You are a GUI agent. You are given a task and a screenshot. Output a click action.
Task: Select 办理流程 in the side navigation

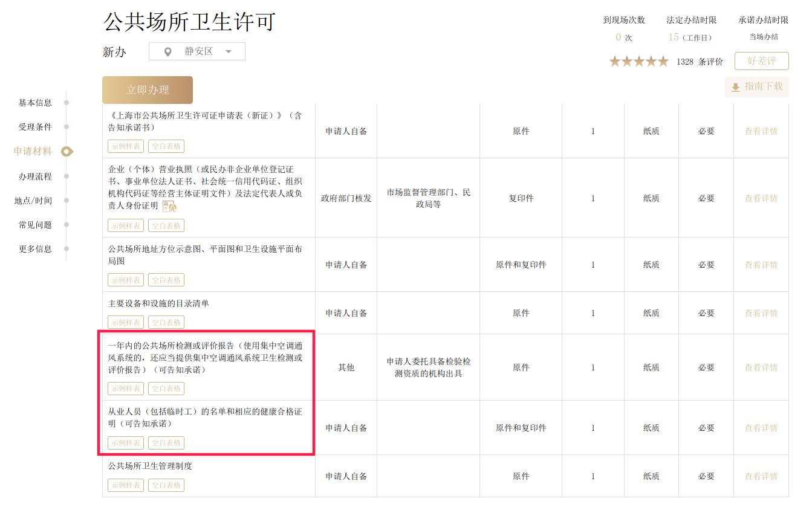35,176
